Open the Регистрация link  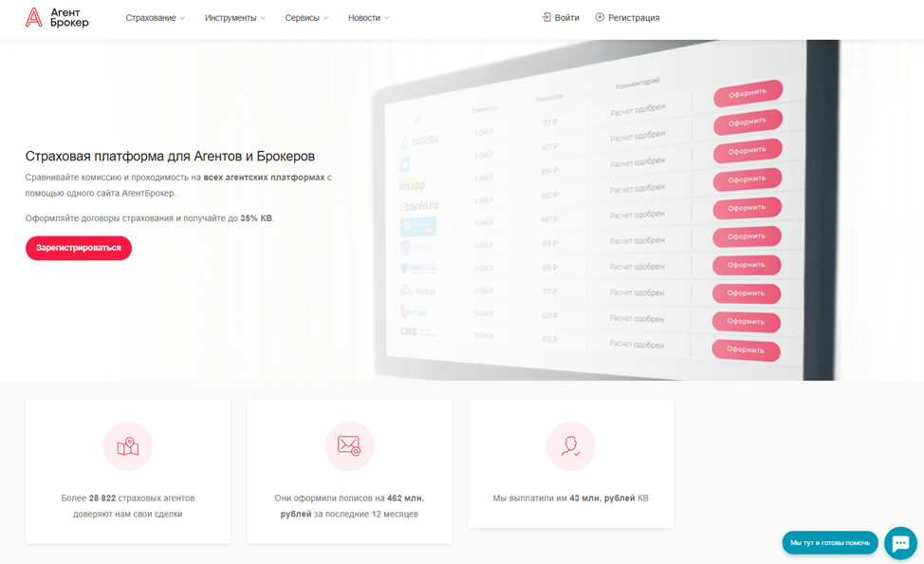point(634,18)
